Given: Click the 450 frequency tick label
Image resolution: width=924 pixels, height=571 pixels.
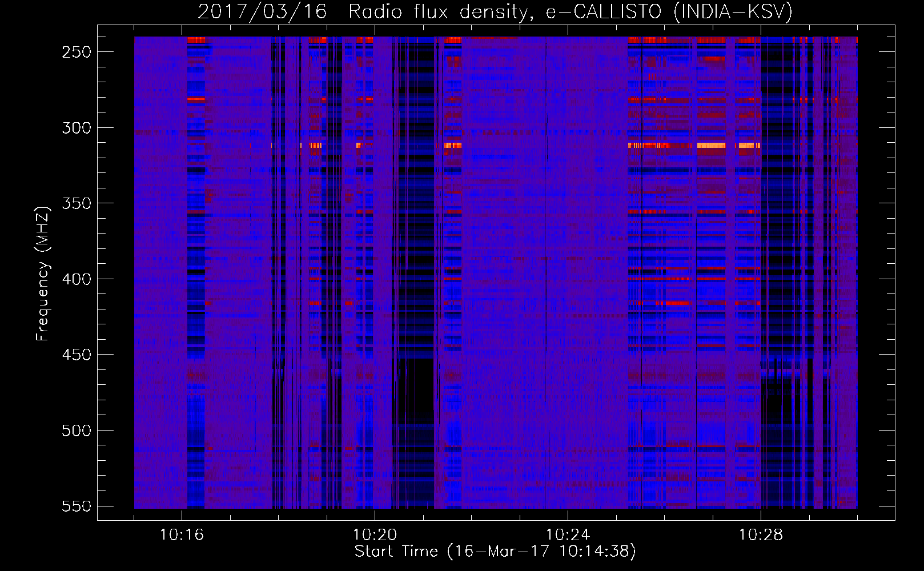Looking at the screenshot, I should [77, 355].
